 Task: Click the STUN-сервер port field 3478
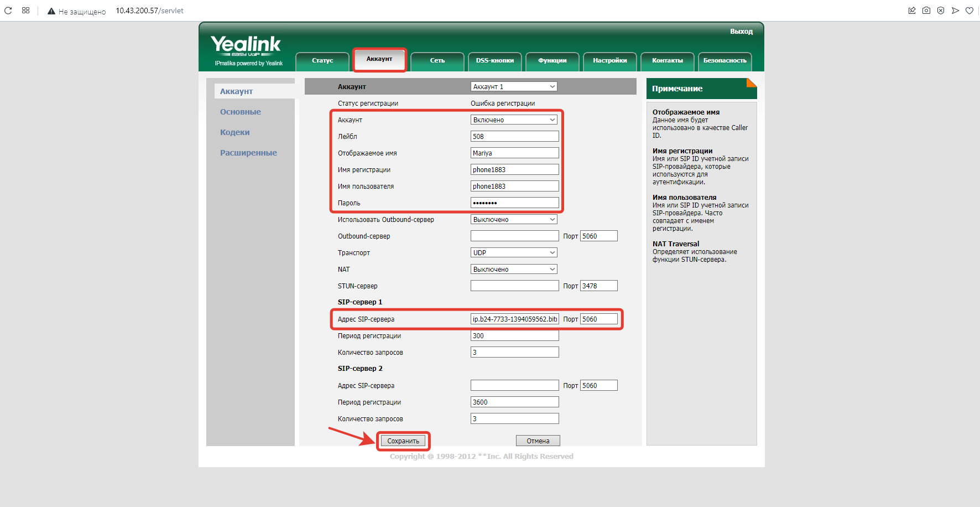point(599,286)
